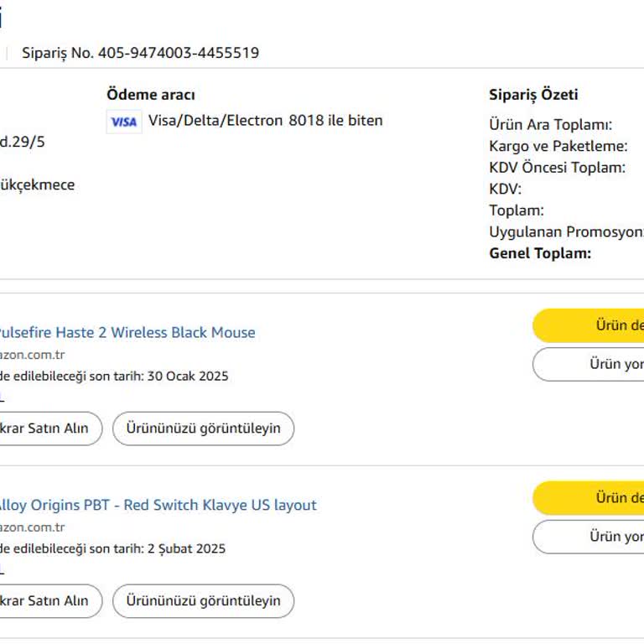Open Alloy Origins PBT Red Switch Klavye link
The image size is (644, 644).
[x=158, y=505]
